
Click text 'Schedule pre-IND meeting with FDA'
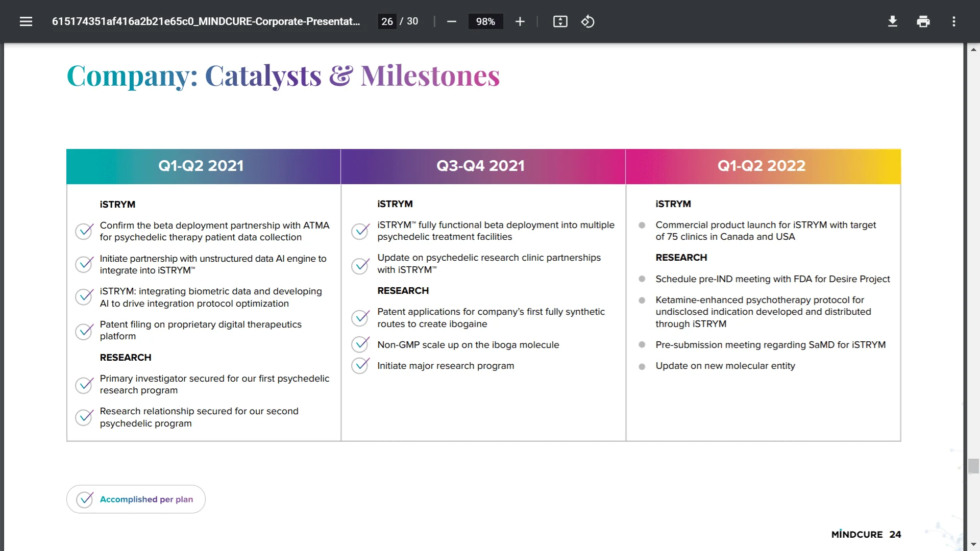(x=733, y=279)
